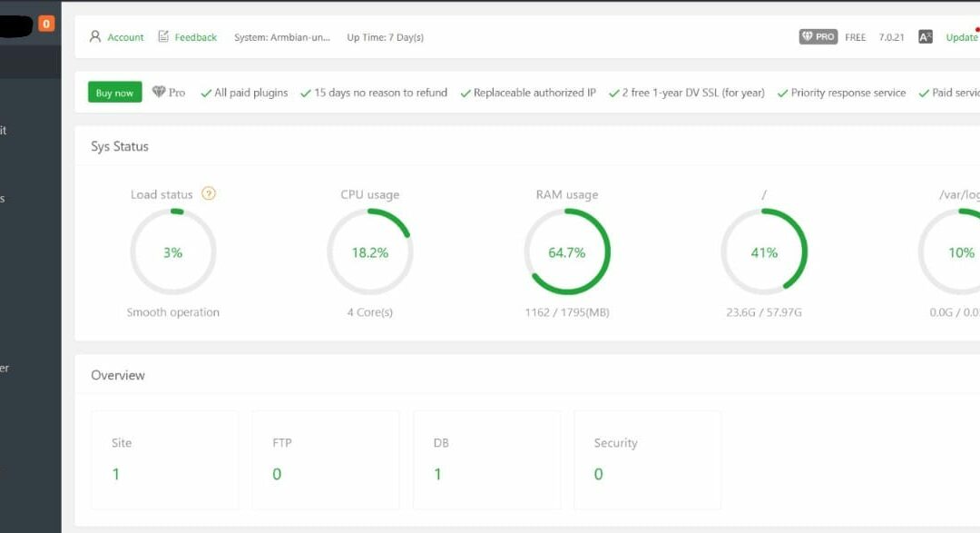Open the Security overview card
The width and height of the screenshot is (980, 533).
click(648, 459)
